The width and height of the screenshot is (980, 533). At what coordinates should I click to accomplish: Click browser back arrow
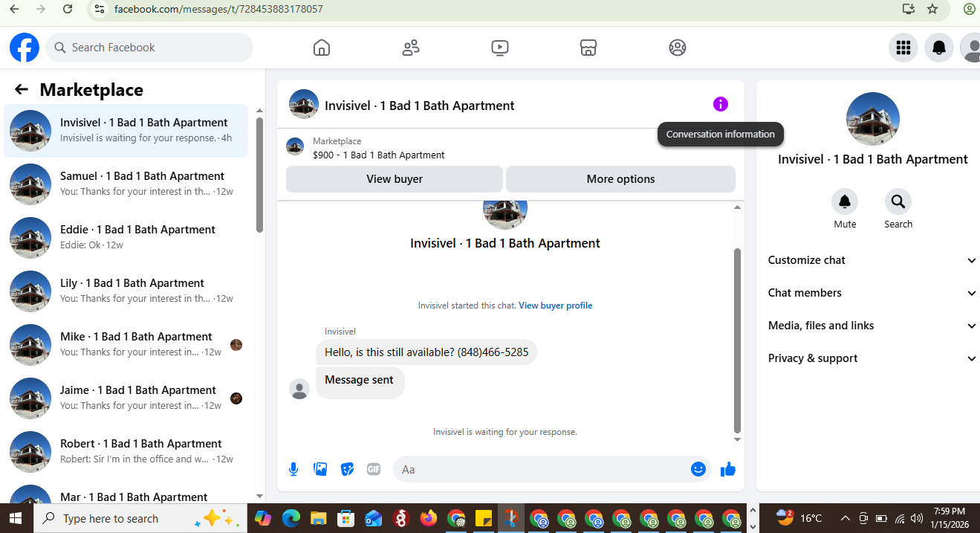tap(14, 10)
